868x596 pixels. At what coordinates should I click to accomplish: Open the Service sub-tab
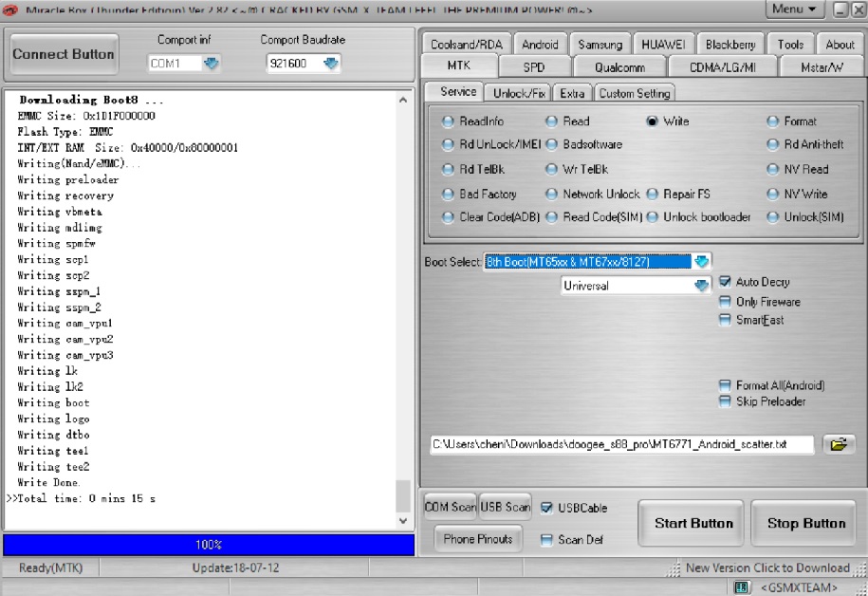coord(455,91)
